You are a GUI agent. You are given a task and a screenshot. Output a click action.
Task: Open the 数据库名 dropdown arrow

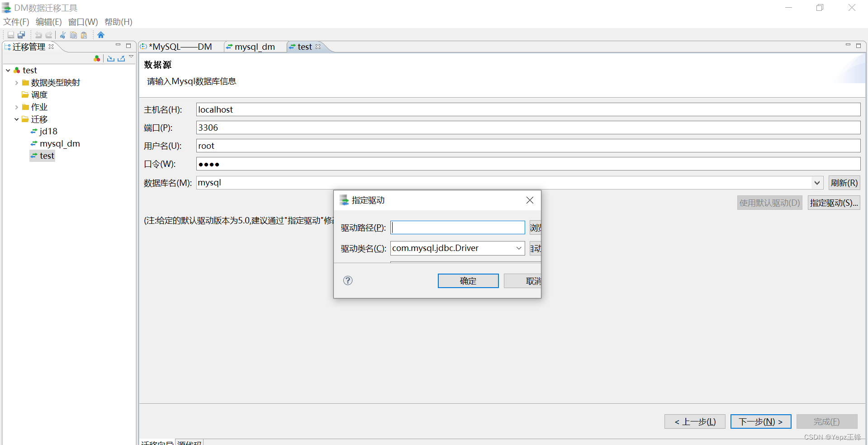tap(817, 183)
